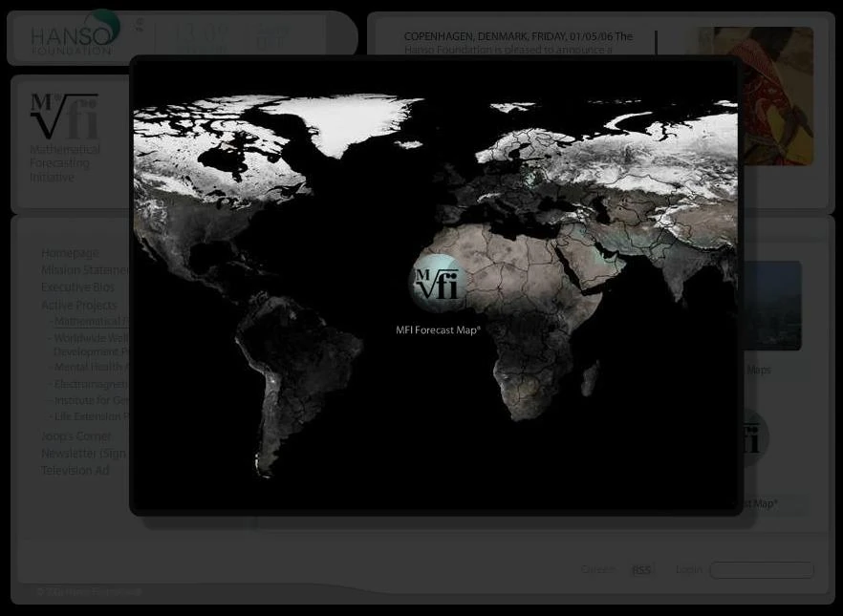
Task: Open the Mental Health project link
Action: coord(90,368)
